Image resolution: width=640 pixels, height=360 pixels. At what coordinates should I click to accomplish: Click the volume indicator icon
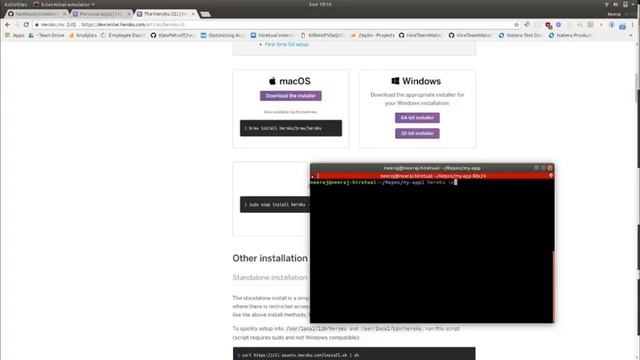(x=616, y=4)
